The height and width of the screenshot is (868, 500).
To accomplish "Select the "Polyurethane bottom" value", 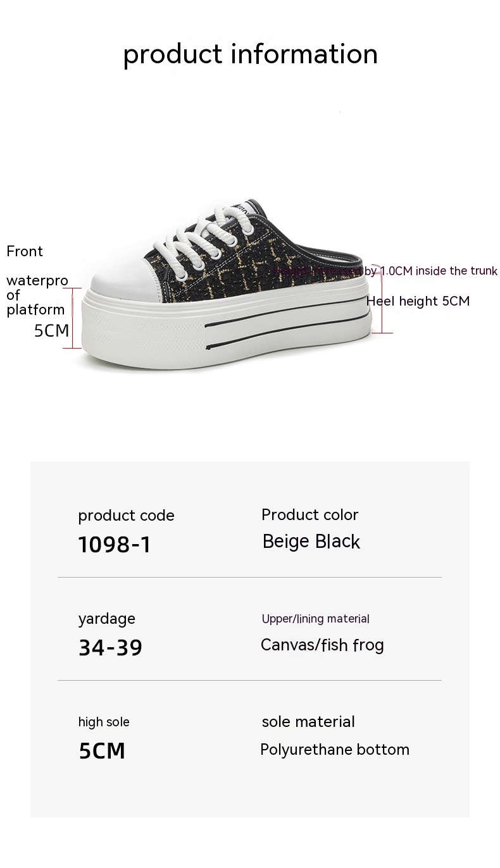I will (335, 750).
